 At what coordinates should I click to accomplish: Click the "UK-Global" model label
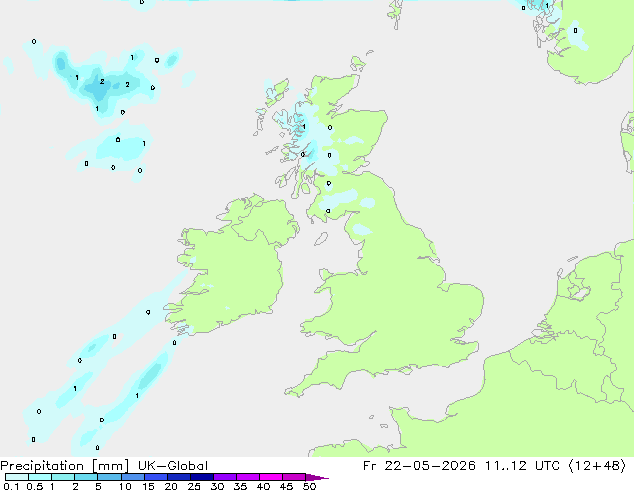click(173, 466)
